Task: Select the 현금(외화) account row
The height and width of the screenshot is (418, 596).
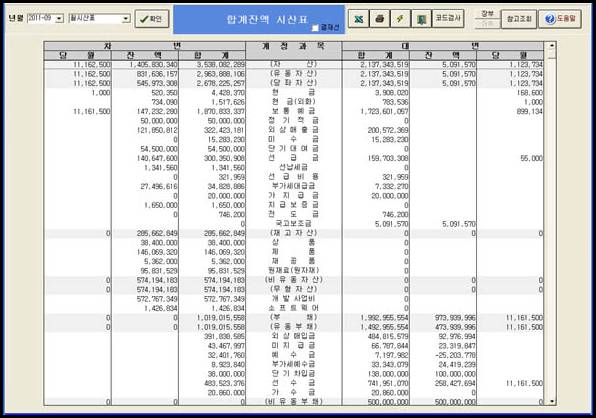Action: [x=293, y=102]
